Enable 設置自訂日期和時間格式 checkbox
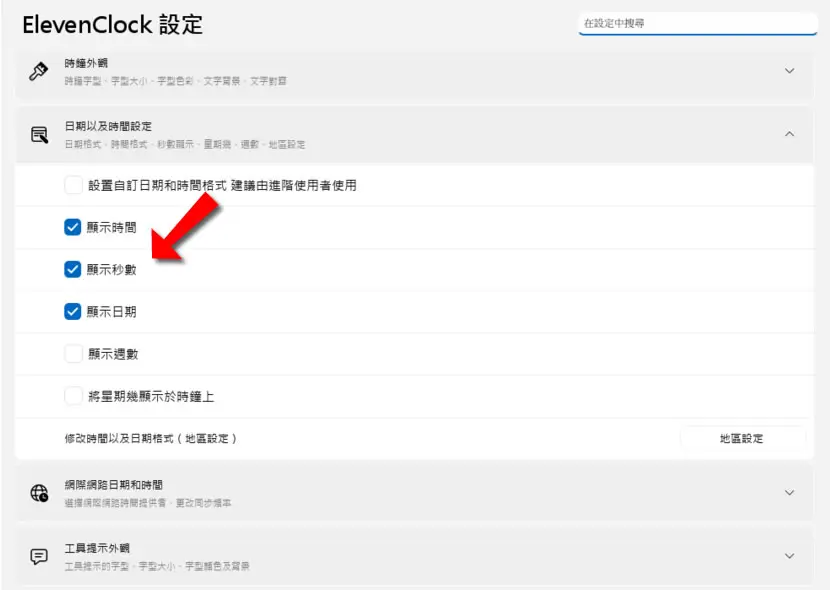 coord(73,185)
